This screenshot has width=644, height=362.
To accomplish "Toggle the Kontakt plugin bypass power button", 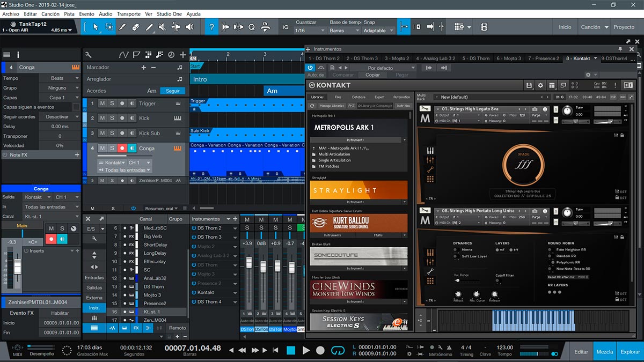I will (x=310, y=68).
